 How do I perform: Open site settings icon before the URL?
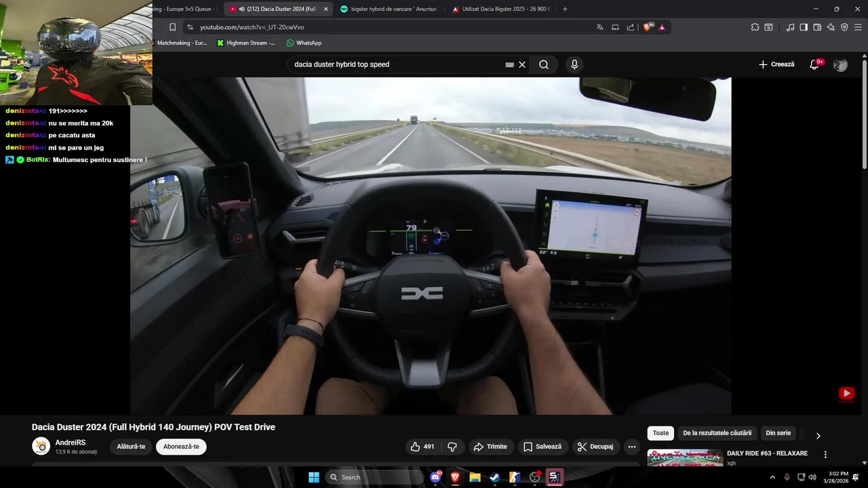point(190,27)
